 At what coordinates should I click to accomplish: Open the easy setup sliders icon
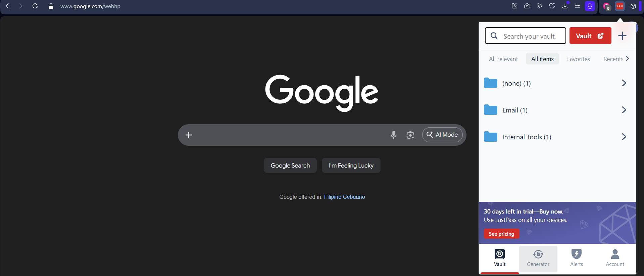578,6
